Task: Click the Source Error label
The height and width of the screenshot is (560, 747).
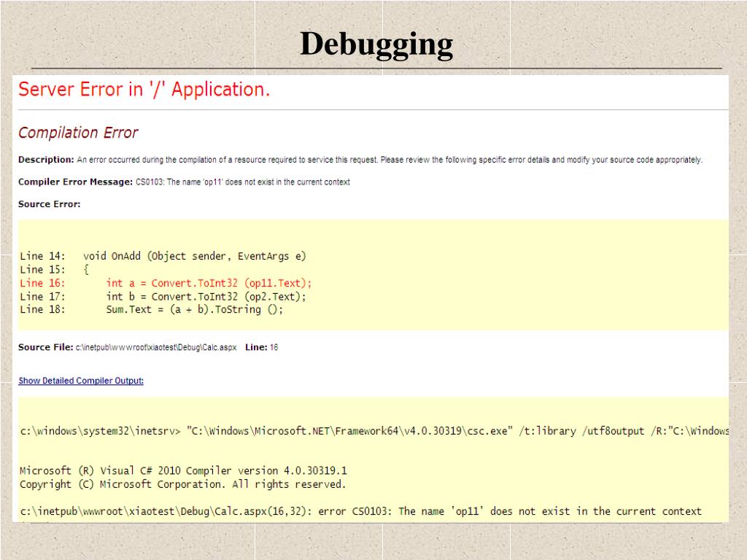Action: (49, 204)
